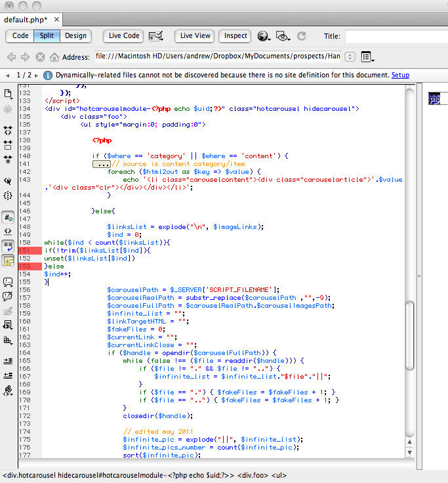Click the "// edited may 2011" comment
Viewport: 448px width, 483px height.
coord(158,432)
